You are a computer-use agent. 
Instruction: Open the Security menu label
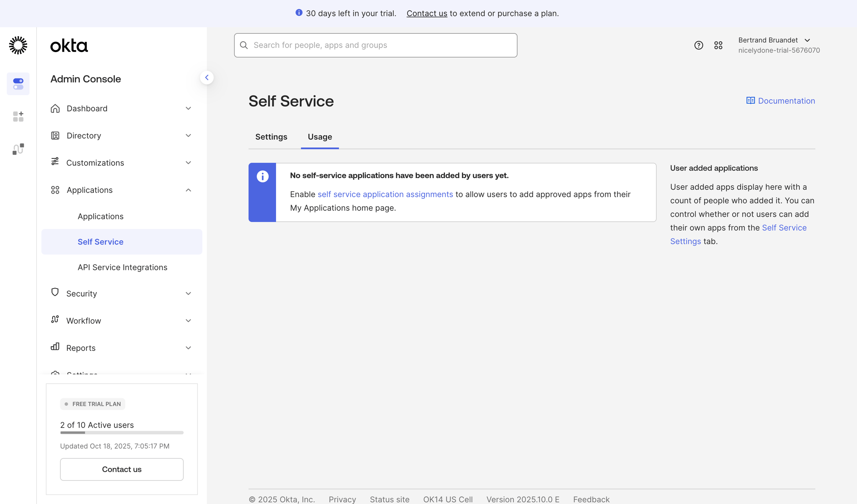pos(81,293)
